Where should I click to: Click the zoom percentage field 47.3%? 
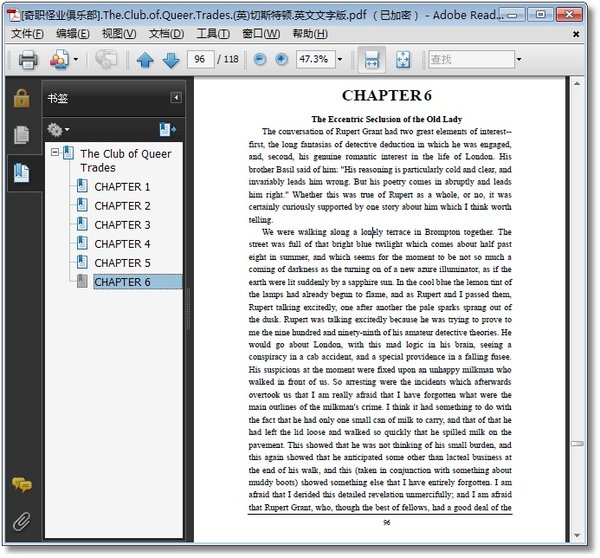click(x=315, y=59)
